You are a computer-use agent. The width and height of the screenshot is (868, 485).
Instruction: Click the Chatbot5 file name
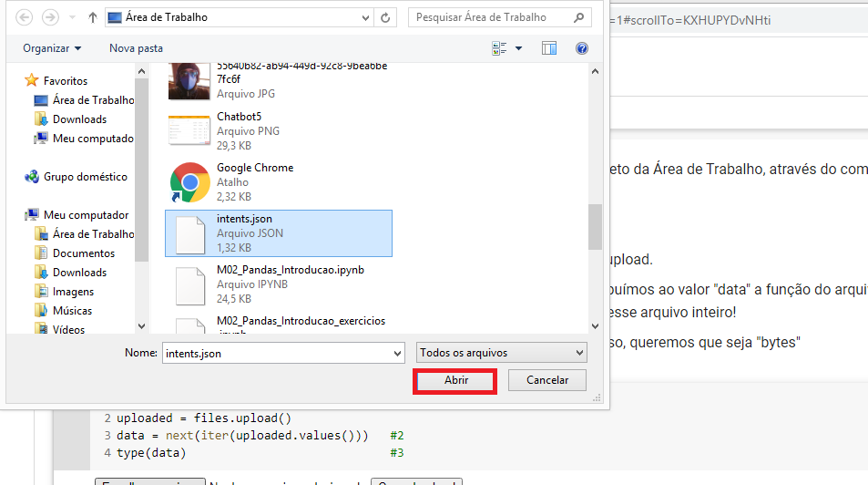(240, 117)
